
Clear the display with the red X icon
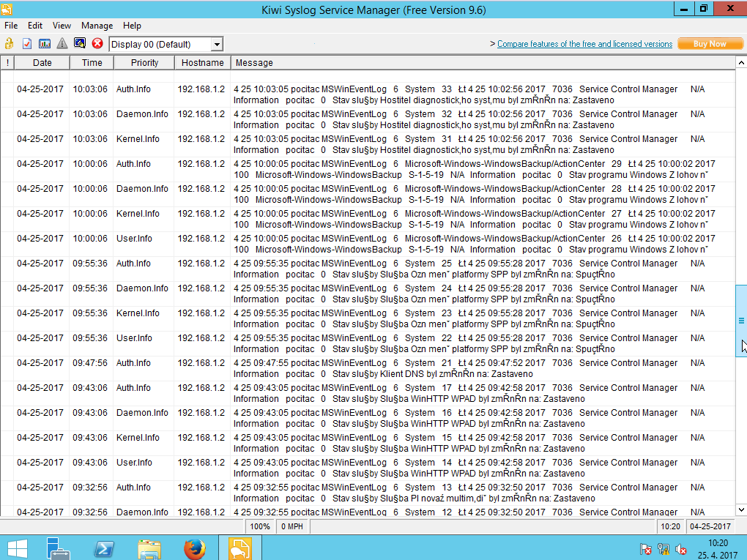pyautogui.click(x=96, y=43)
